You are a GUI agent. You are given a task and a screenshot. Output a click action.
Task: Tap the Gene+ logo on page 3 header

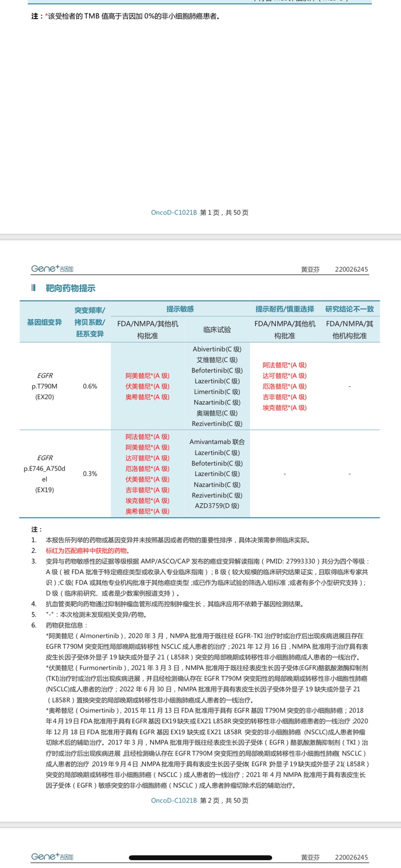pos(52,856)
